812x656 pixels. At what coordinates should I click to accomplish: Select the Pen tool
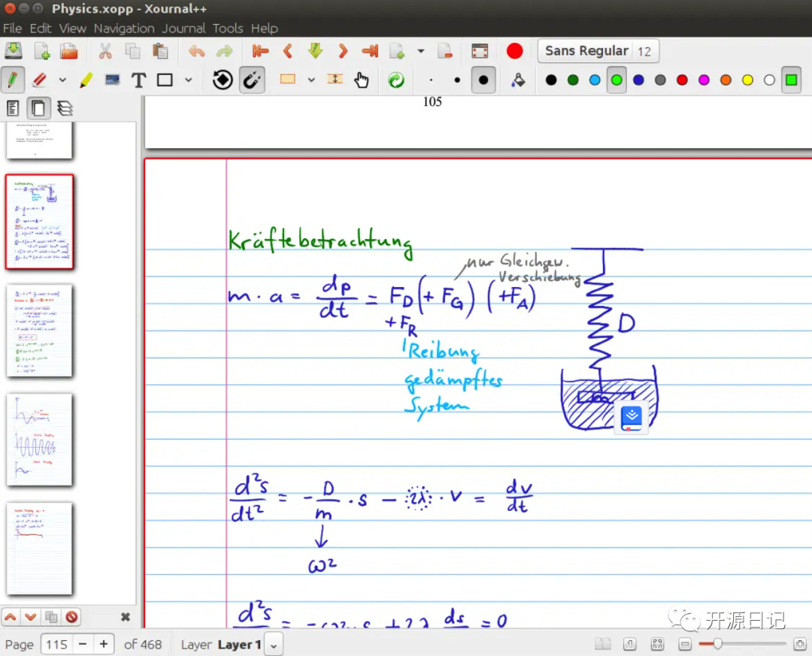pos(13,80)
